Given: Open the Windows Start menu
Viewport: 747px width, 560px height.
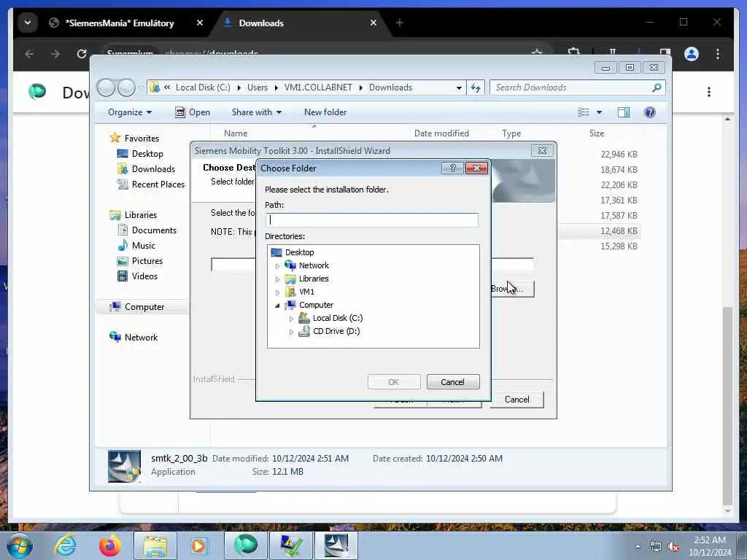Looking at the screenshot, I should click(19, 545).
